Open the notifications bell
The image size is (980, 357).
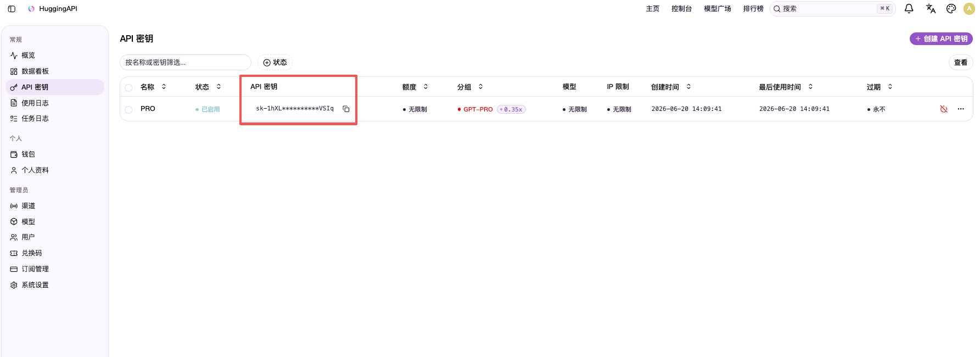click(909, 8)
